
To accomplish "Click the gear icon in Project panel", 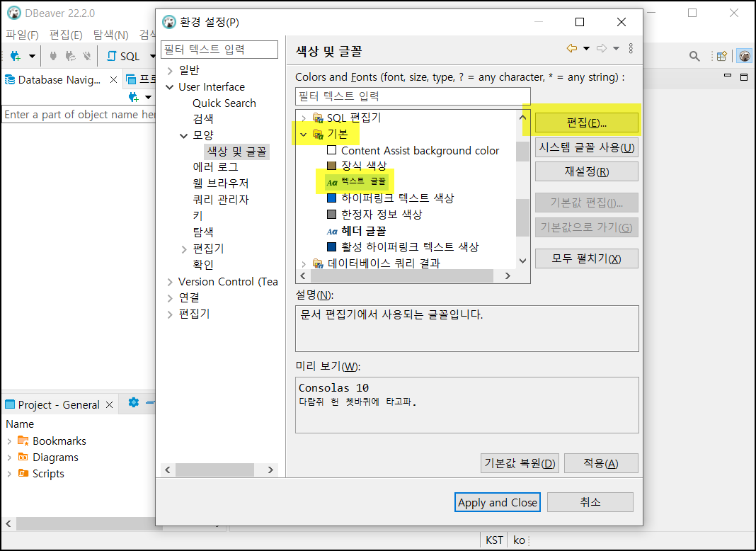I will pyautogui.click(x=134, y=402).
